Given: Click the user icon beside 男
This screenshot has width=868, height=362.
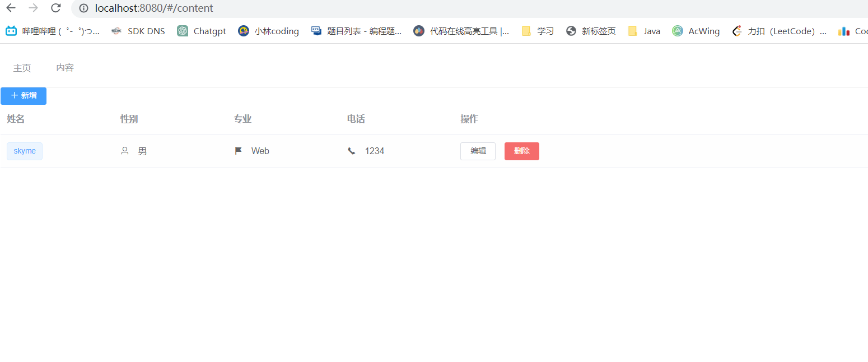Looking at the screenshot, I should pyautogui.click(x=125, y=151).
